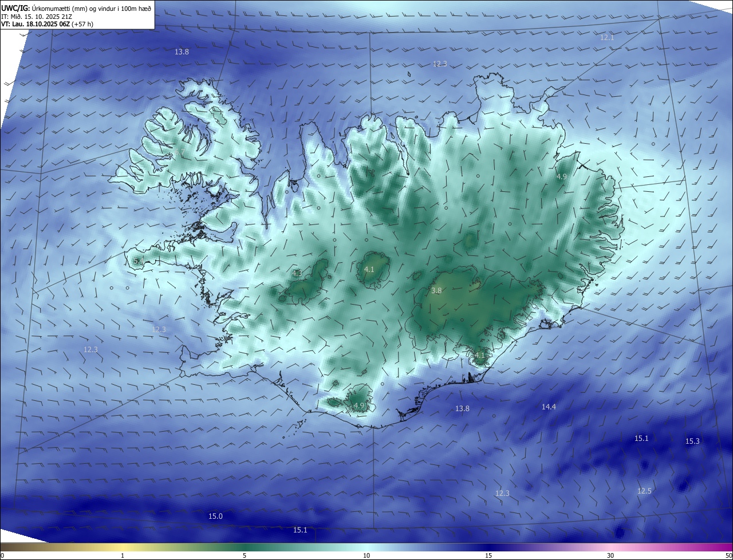
Task: Click the colorbar tick label 0
Action: [2, 555]
